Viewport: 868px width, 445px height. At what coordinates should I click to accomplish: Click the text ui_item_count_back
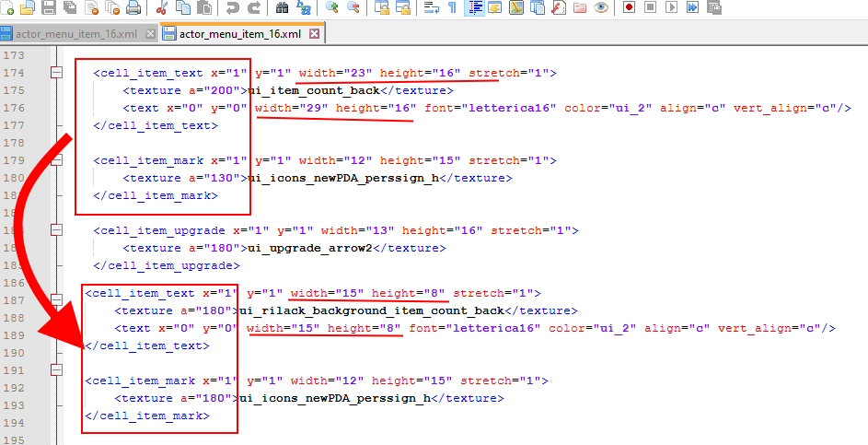pyautogui.click(x=314, y=90)
